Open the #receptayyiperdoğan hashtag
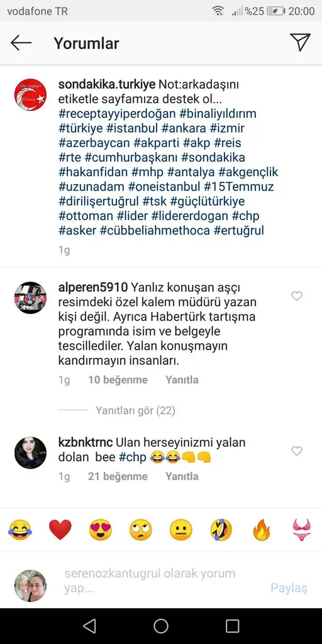This screenshot has height=644, width=322. pyautogui.click(x=117, y=113)
